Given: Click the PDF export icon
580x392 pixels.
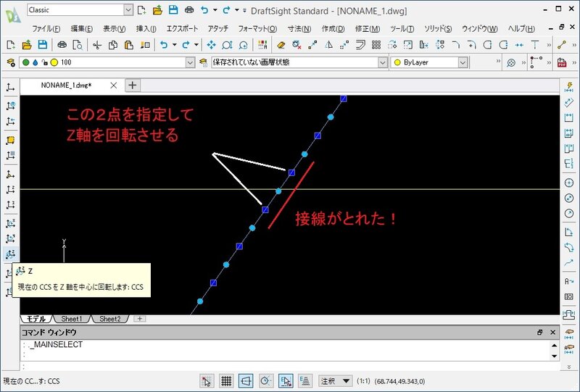Looking at the screenshot, I should (562, 62).
